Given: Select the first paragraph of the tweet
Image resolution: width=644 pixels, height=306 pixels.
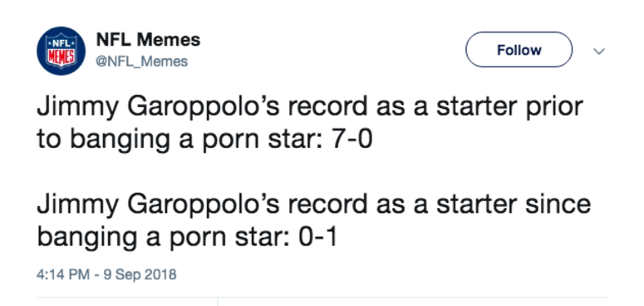Looking at the screenshot, I should pos(310,122).
